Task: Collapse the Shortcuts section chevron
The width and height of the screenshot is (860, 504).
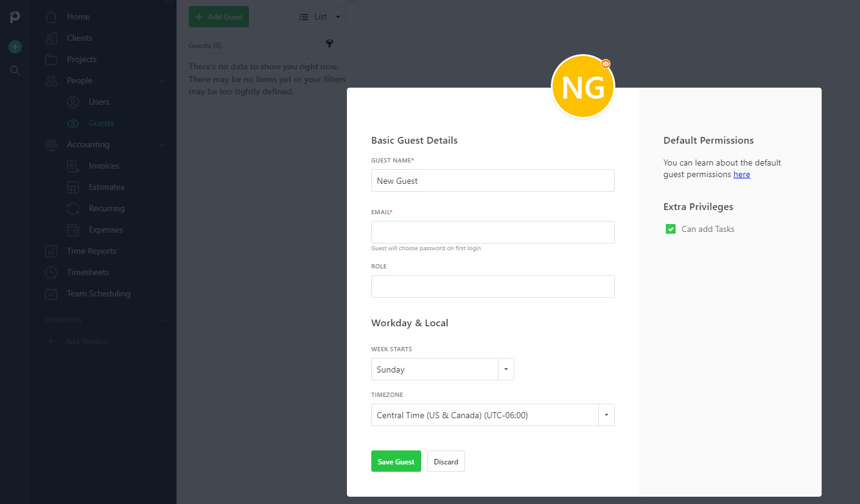Action: click(x=163, y=320)
